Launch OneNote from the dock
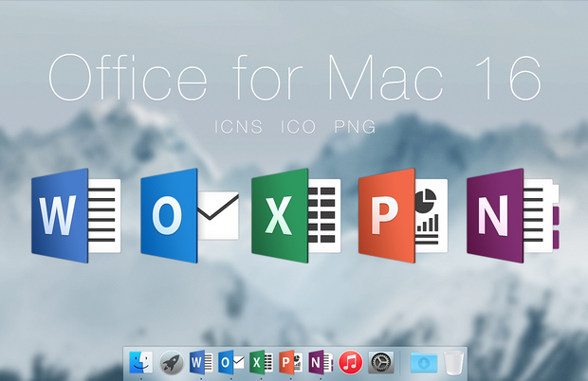The width and height of the screenshot is (588, 381). 321,362
